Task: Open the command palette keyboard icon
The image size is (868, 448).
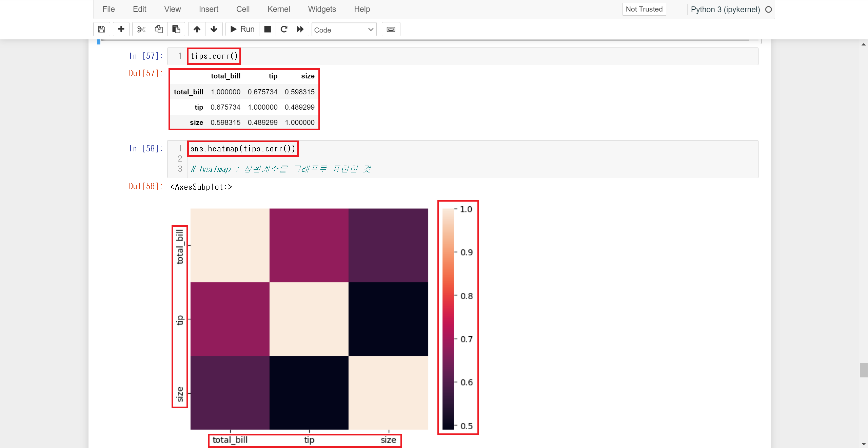Action: 391,29
